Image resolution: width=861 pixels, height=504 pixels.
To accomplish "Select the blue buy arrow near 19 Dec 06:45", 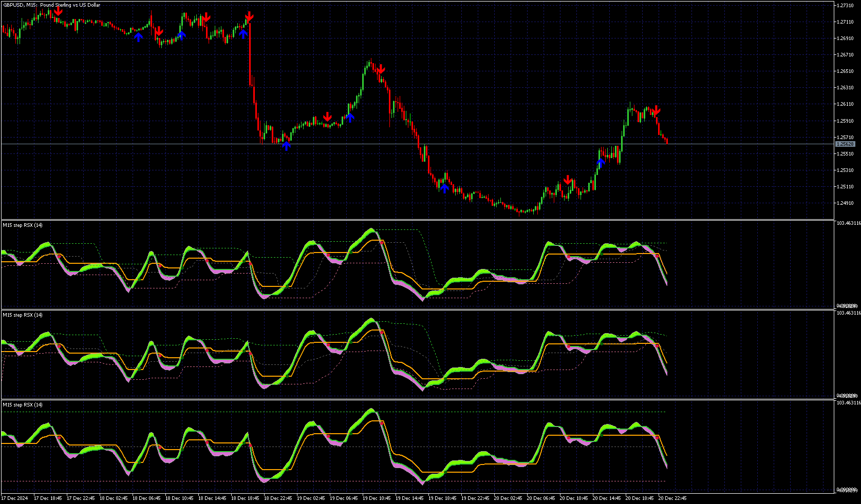I will pyautogui.click(x=350, y=118).
